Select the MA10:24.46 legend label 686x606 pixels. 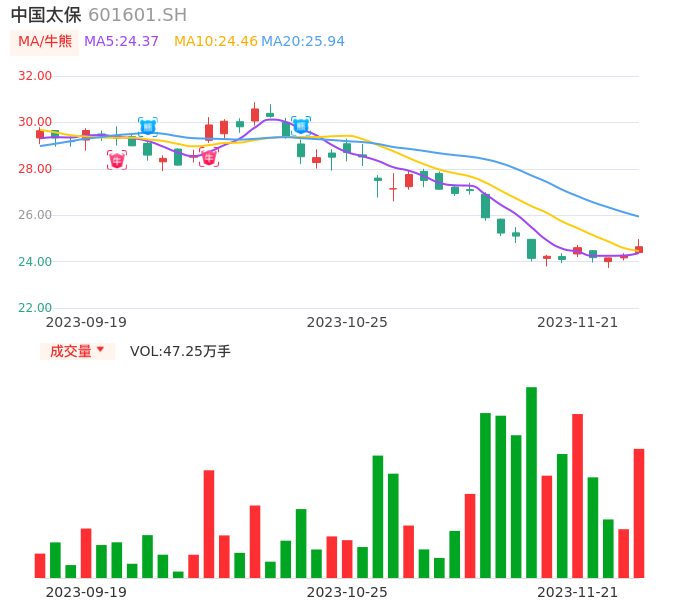216,42
